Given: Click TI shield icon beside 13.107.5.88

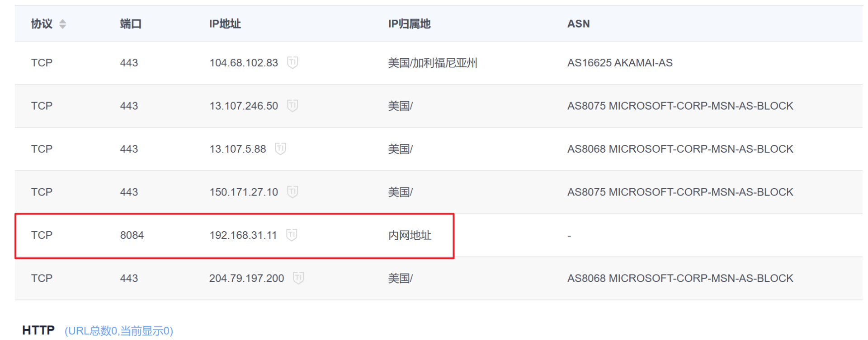Looking at the screenshot, I should tap(280, 149).
